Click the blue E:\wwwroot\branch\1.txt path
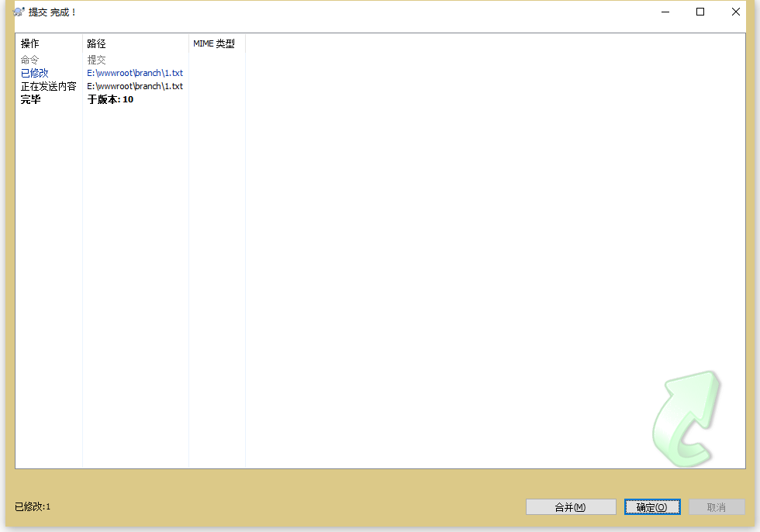Image resolution: width=760 pixels, height=532 pixels. pyautogui.click(x=135, y=73)
